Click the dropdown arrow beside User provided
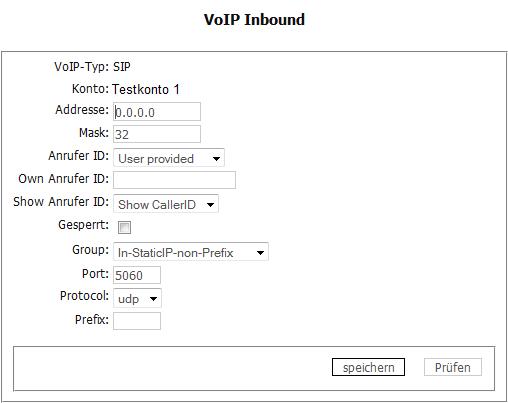Image resolution: width=508 pixels, height=403 pixels. [x=216, y=159]
